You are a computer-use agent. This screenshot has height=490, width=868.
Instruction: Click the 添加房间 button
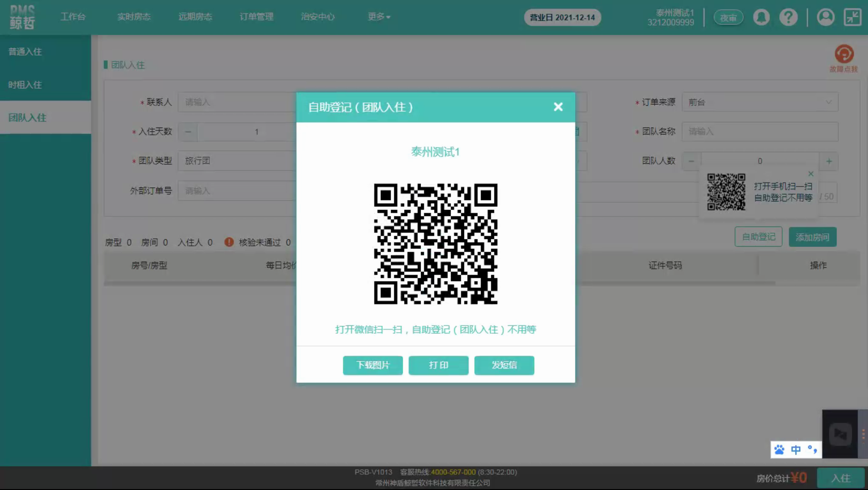point(812,237)
